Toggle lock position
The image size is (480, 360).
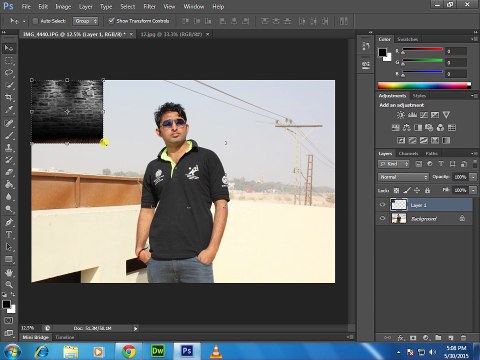click(x=417, y=190)
